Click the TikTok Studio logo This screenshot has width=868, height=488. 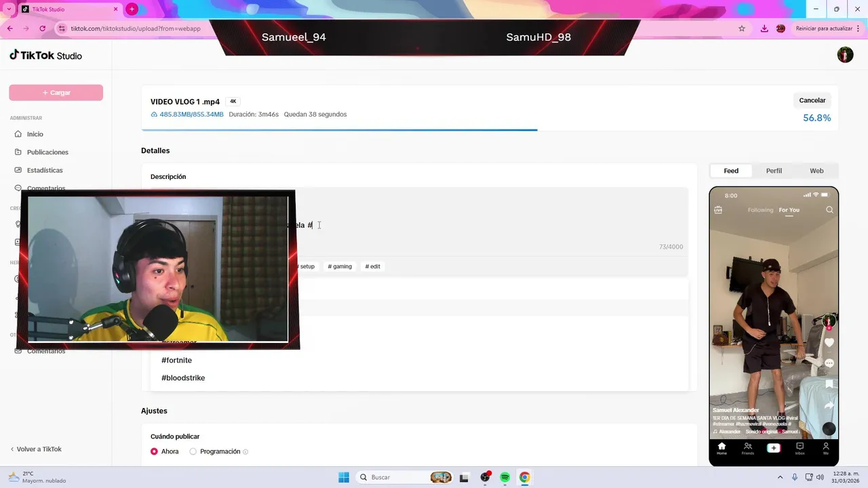click(45, 56)
